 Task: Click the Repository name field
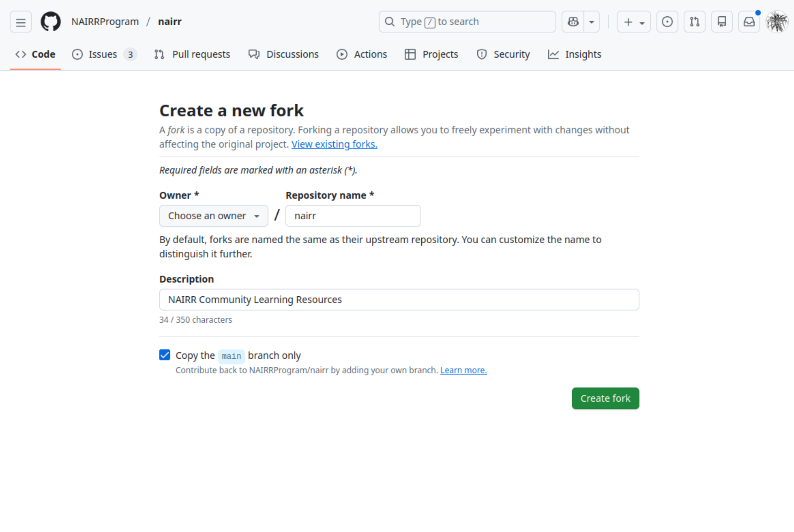(353, 216)
